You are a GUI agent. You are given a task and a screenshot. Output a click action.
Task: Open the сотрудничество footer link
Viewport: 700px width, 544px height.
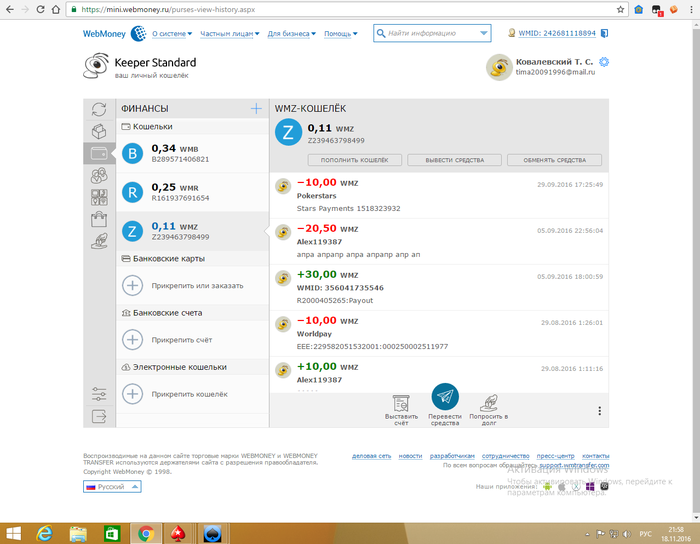[505, 456]
